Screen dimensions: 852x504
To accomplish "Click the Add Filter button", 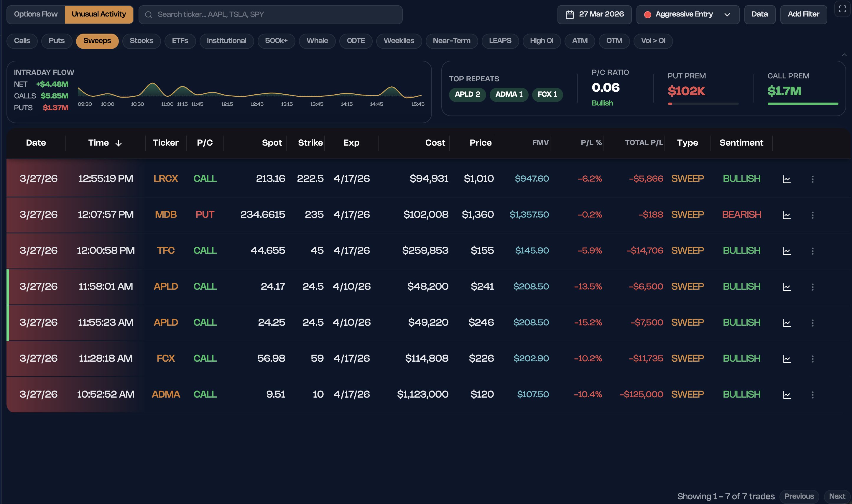I will [x=803, y=14].
